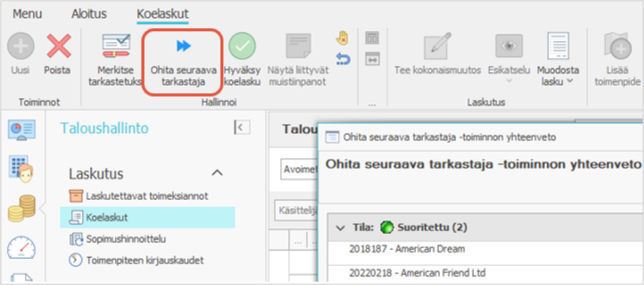
Task: Click Ohita seuraava tarkastaja button
Action: 183,61
